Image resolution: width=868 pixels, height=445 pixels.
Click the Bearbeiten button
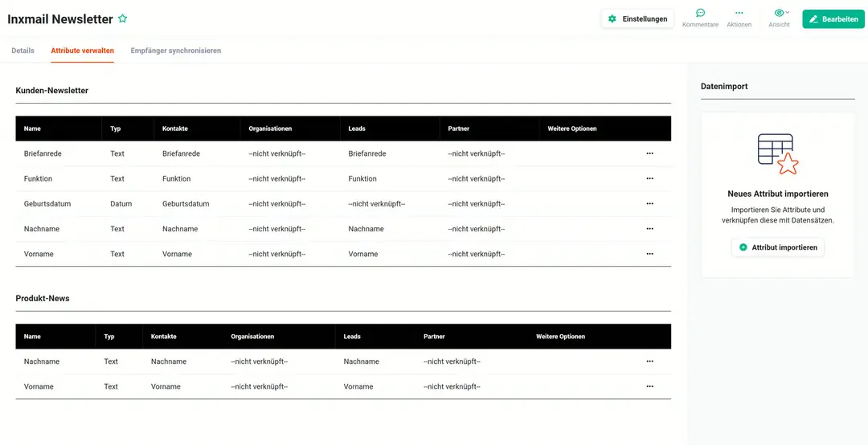point(833,18)
